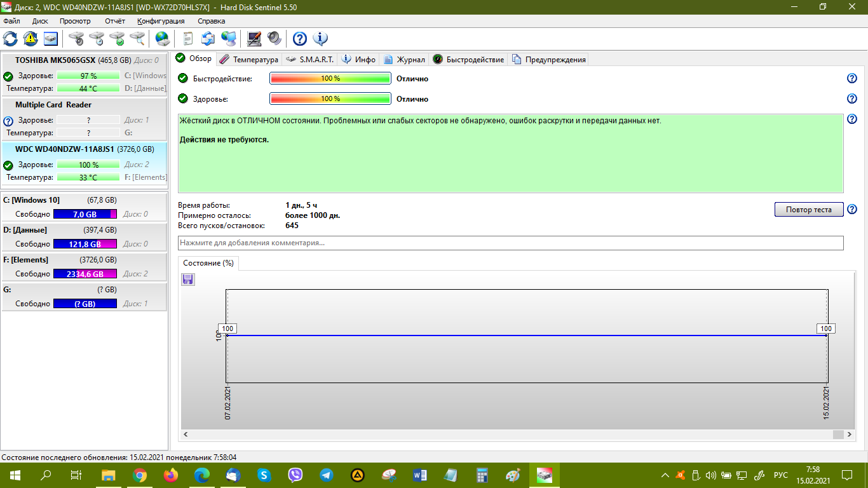The width and height of the screenshot is (868, 488).
Task: Click chart scrollbar left arrow
Action: tap(187, 434)
